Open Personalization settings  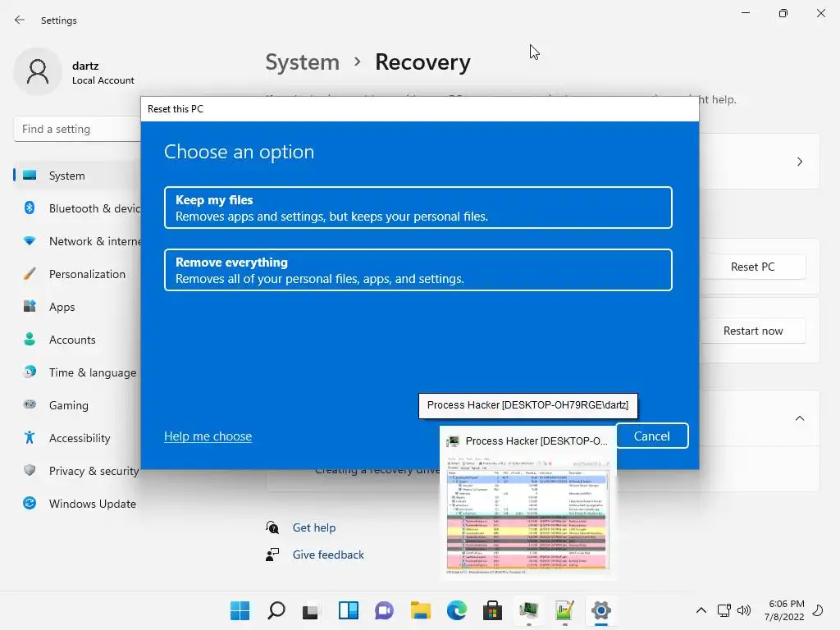click(76, 274)
